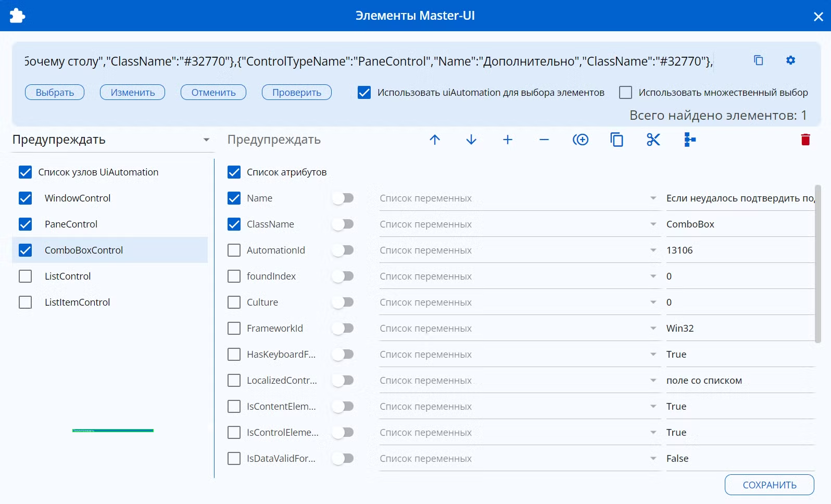Check the foundIndex attribute checkbox
Screen dimensions: 831x504
tap(234, 276)
